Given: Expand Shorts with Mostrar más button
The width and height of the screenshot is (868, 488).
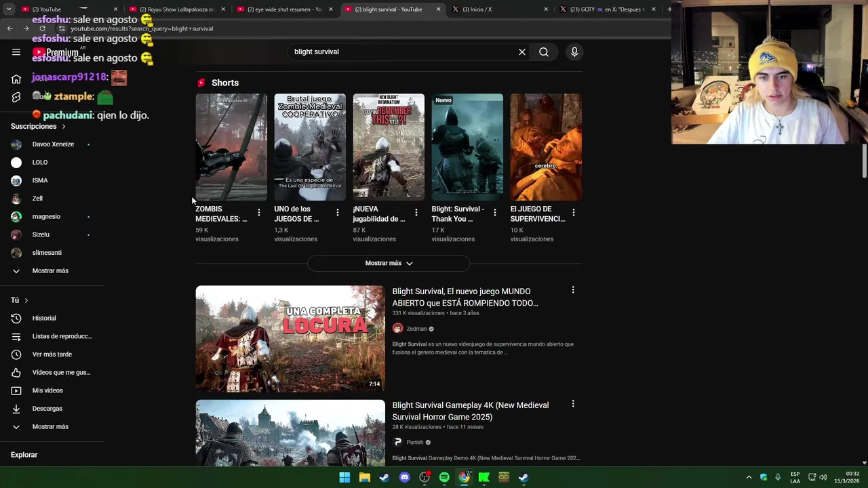Looking at the screenshot, I should coord(389,263).
